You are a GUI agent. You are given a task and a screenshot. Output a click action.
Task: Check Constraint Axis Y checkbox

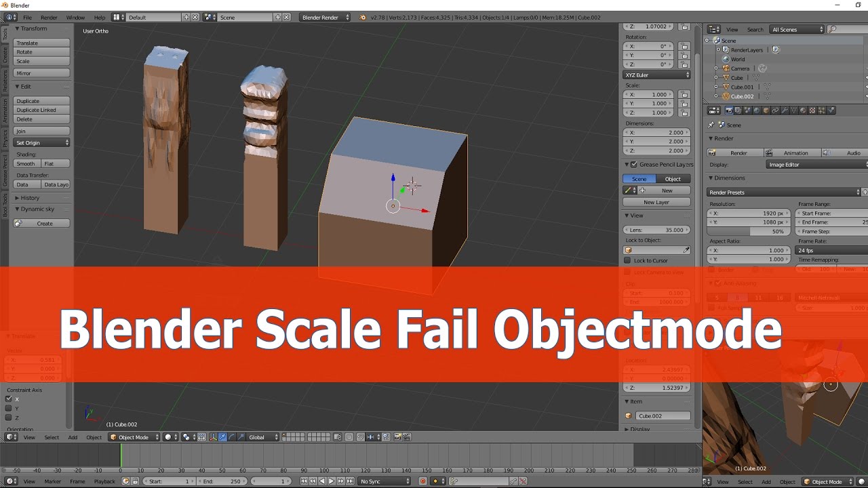[x=9, y=408]
